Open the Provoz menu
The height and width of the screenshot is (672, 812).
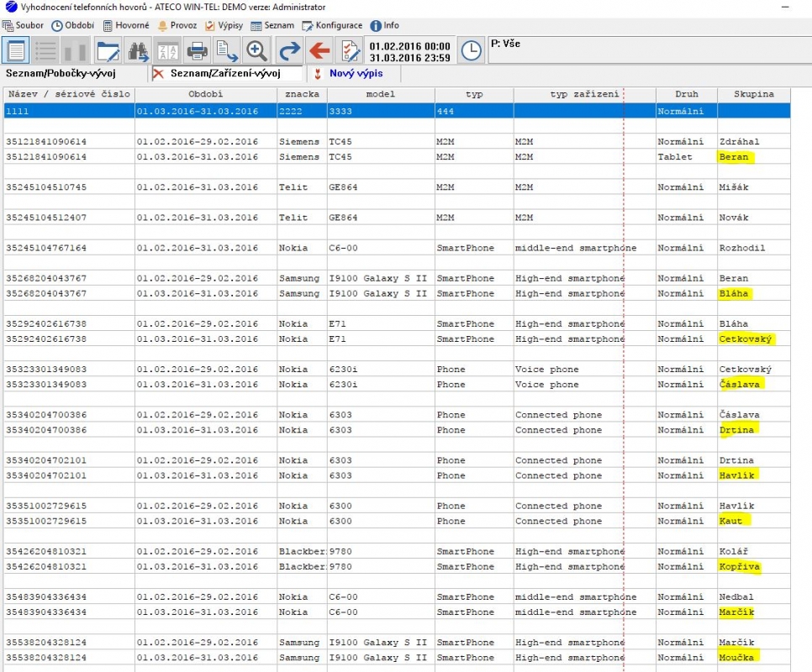point(177,25)
